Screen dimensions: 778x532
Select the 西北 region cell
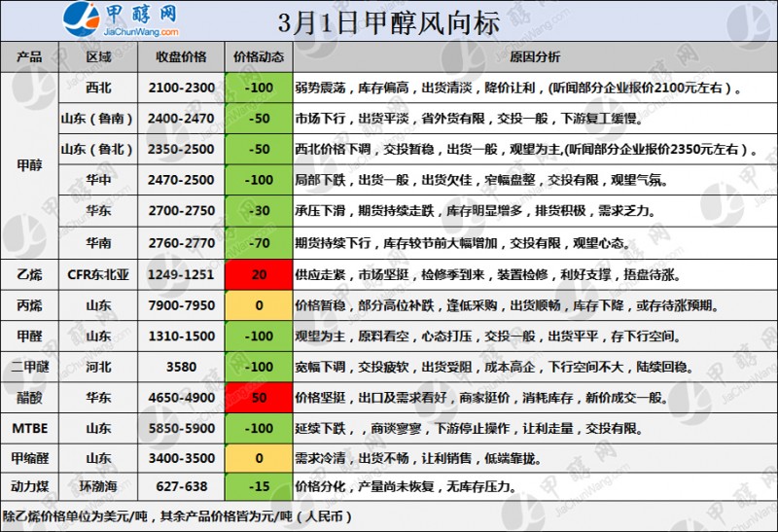(x=98, y=88)
